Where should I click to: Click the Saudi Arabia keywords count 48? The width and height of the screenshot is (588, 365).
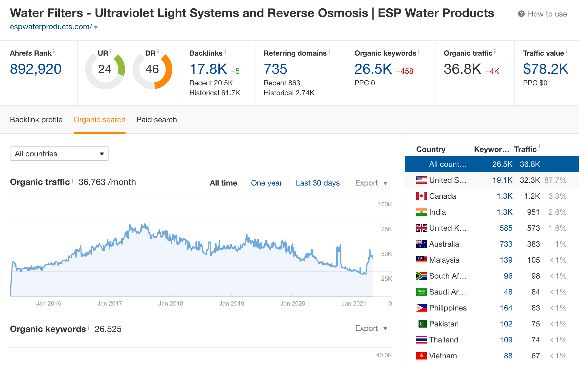pos(508,292)
